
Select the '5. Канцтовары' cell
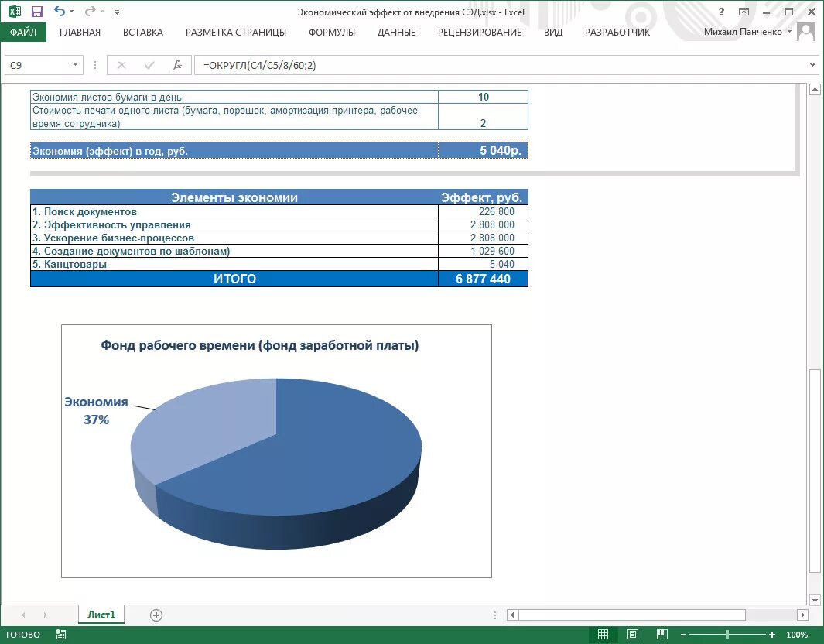[234, 264]
